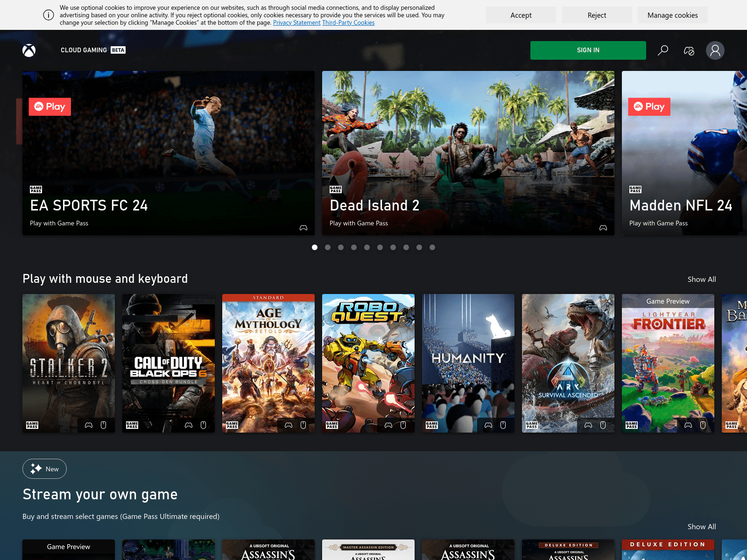
Task: Select the eighth carousel page dot
Action: (406, 247)
